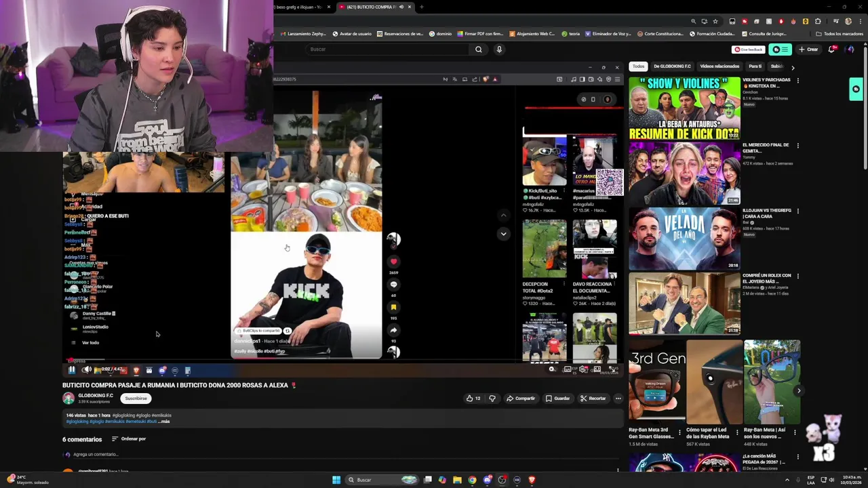
Task: Open Recortar clip tool
Action: [x=593, y=399]
